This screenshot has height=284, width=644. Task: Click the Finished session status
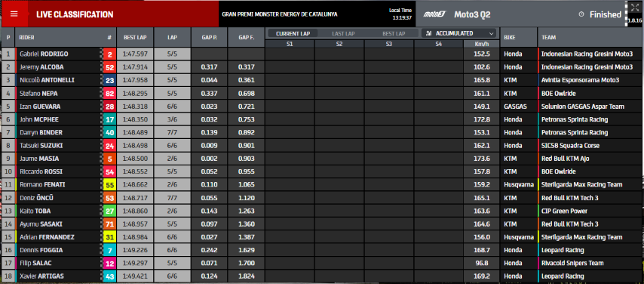tap(606, 14)
